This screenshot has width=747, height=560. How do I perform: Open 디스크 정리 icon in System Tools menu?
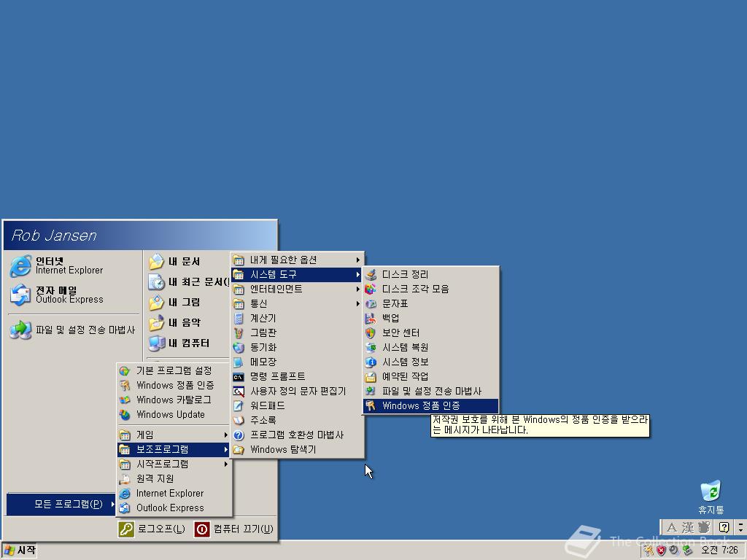tap(371, 274)
